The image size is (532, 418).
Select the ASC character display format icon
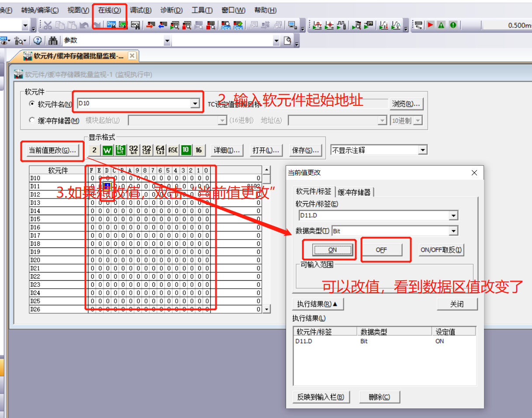(173, 150)
